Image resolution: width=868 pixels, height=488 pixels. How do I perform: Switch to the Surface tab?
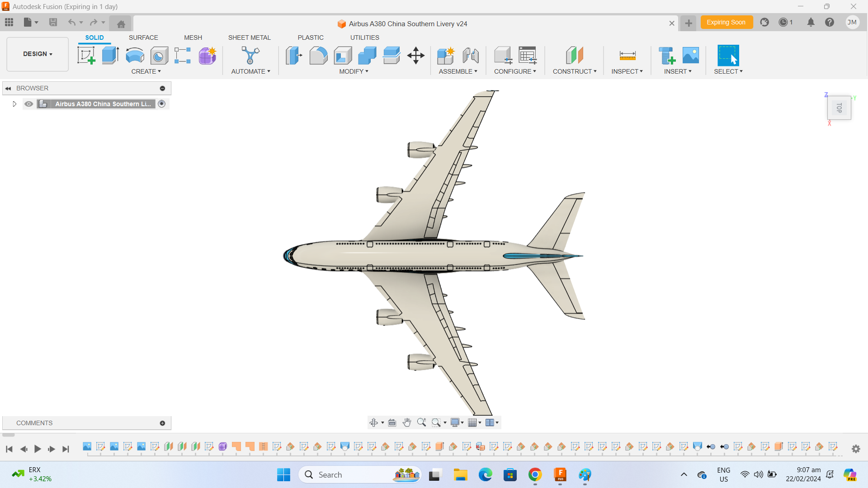tap(143, 38)
